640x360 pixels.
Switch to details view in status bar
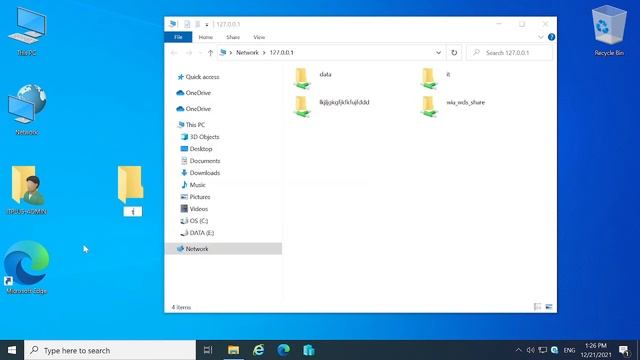click(x=537, y=307)
